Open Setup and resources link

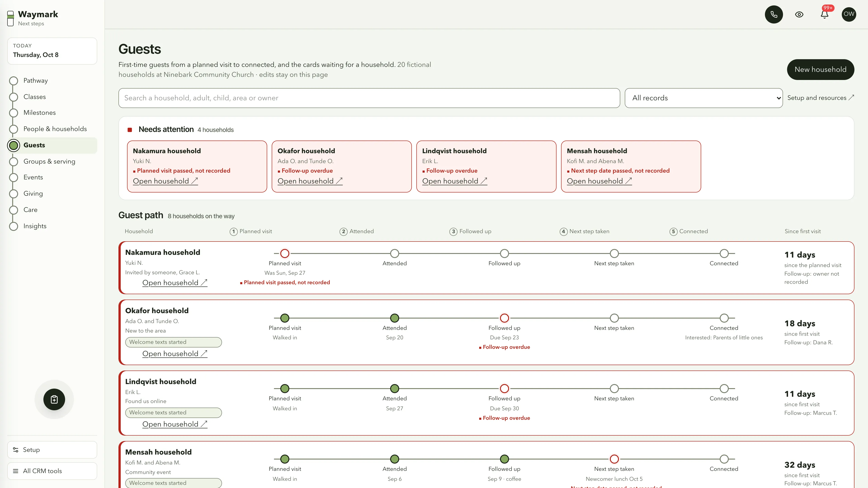821,98
